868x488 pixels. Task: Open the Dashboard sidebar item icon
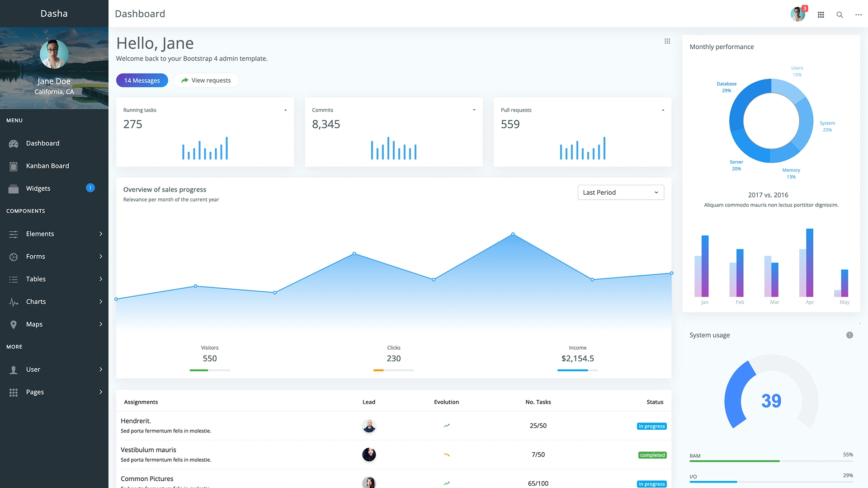point(14,143)
